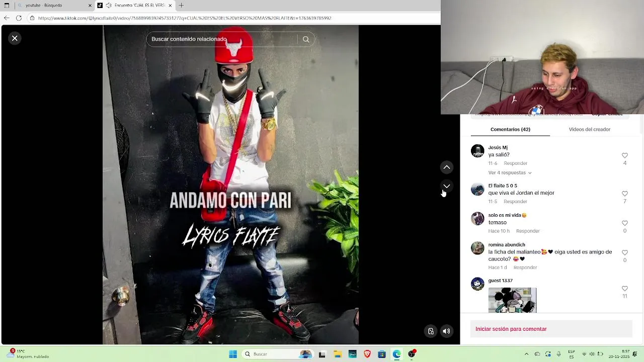Go to the previous video with up chevron

coord(447,167)
